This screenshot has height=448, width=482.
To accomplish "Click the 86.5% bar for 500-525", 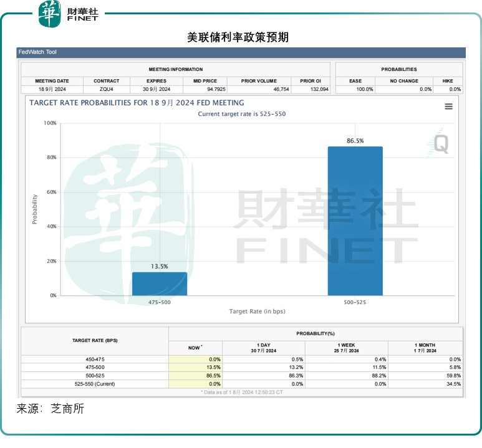I will pos(355,221).
